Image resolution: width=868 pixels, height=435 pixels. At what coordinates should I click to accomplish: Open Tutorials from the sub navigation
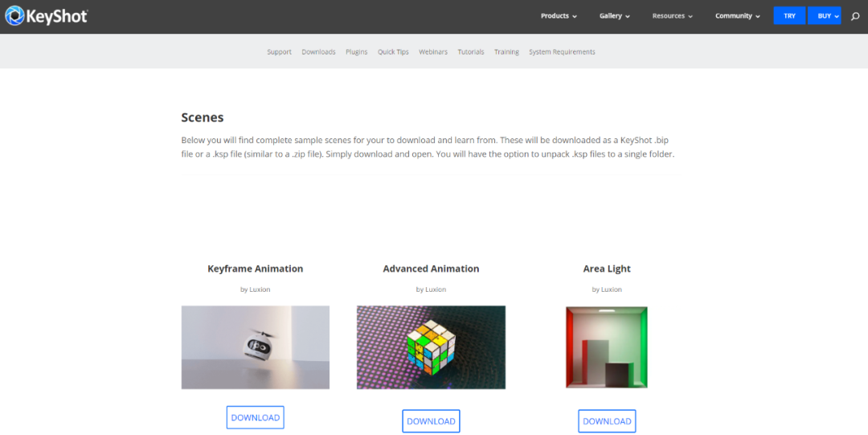click(470, 51)
